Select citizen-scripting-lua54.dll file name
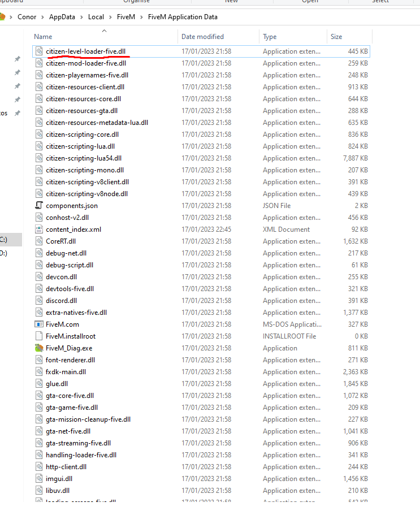This screenshot has width=420, height=511. click(x=84, y=158)
